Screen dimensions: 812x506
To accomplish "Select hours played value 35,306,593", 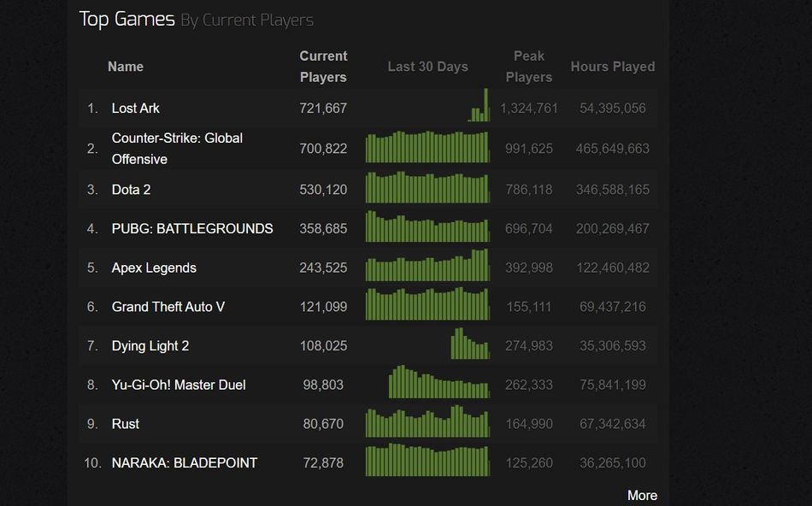I will (613, 346).
